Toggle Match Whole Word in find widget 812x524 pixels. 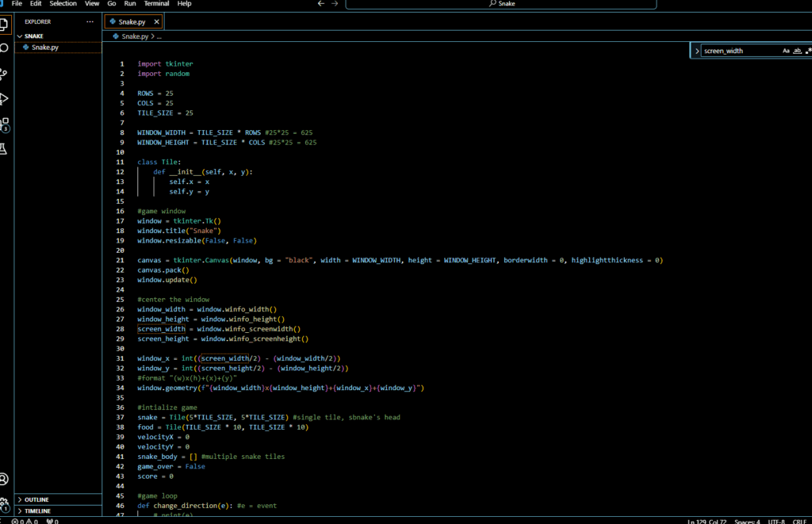coord(798,51)
